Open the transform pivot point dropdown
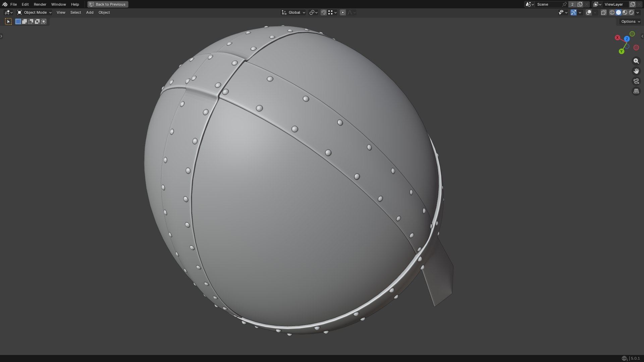This screenshot has height=362, width=644. pos(314,12)
